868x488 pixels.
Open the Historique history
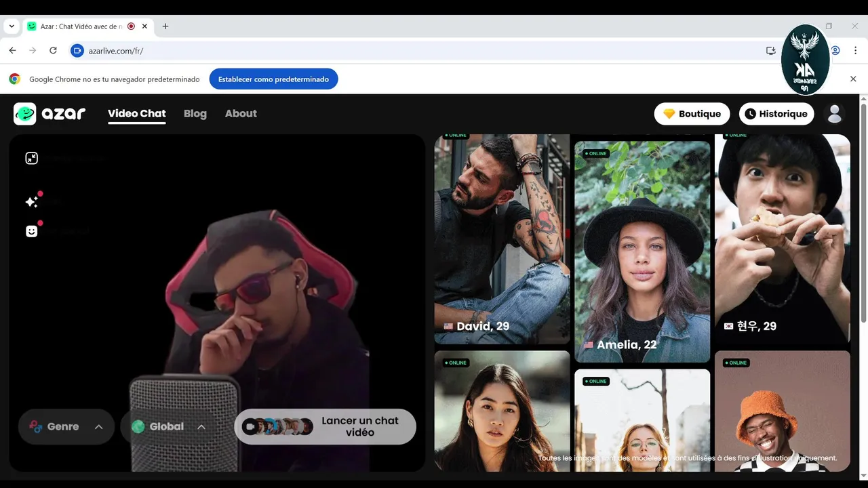coord(776,114)
